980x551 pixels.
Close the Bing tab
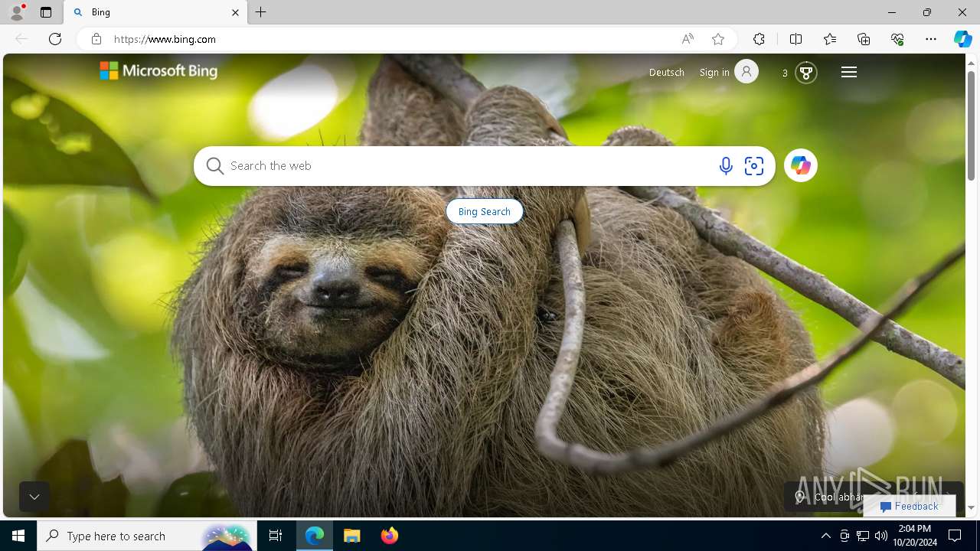pos(235,12)
